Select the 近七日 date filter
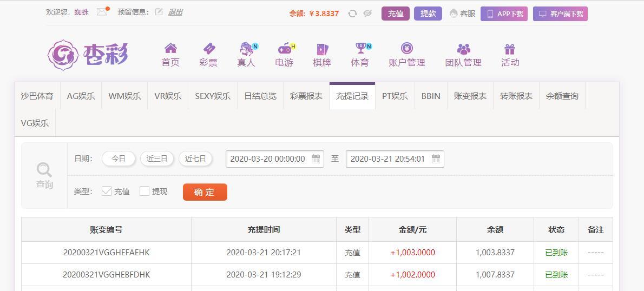The width and height of the screenshot is (644, 291). [195, 158]
